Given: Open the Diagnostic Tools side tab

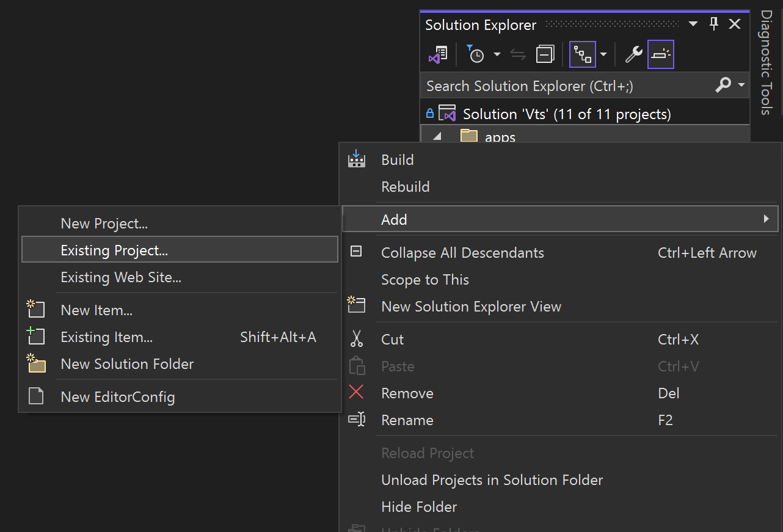Looking at the screenshot, I should click(767, 62).
